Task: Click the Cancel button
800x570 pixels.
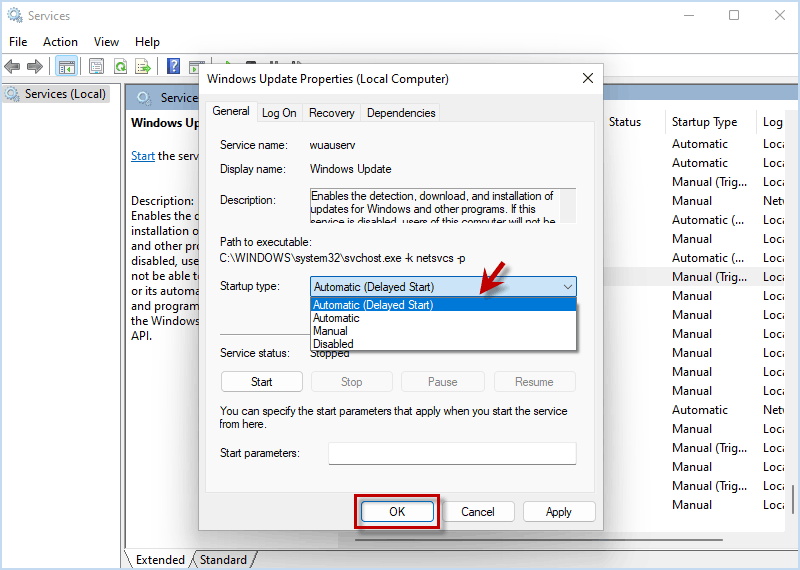Action: 478,511
